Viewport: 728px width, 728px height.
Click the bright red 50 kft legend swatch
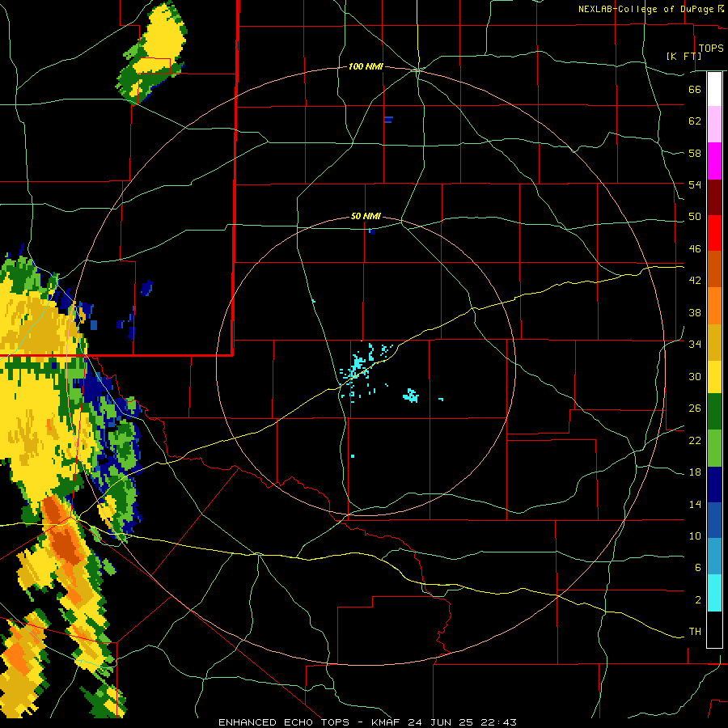pyautogui.click(x=714, y=233)
